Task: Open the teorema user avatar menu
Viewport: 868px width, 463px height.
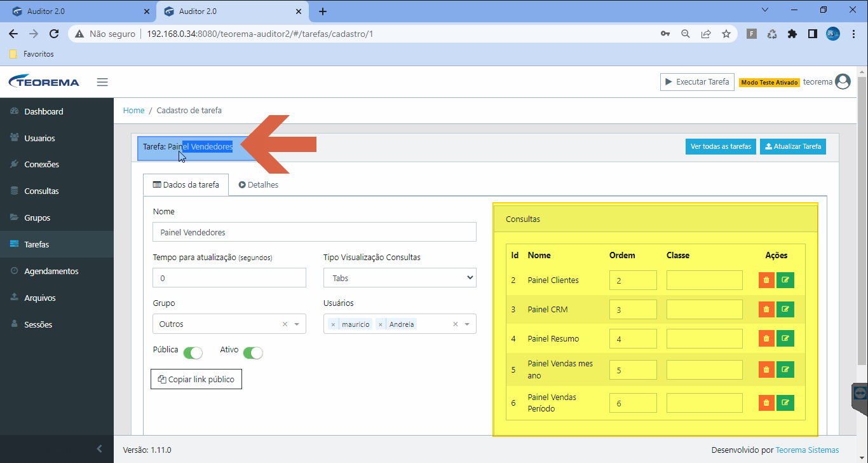Action: pyautogui.click(x=843, y=81)
